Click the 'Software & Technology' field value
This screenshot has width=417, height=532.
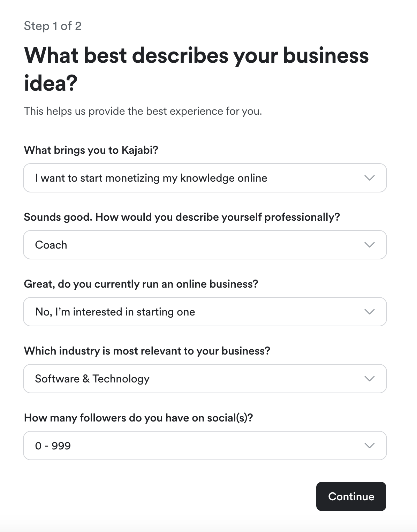(92, 379)
